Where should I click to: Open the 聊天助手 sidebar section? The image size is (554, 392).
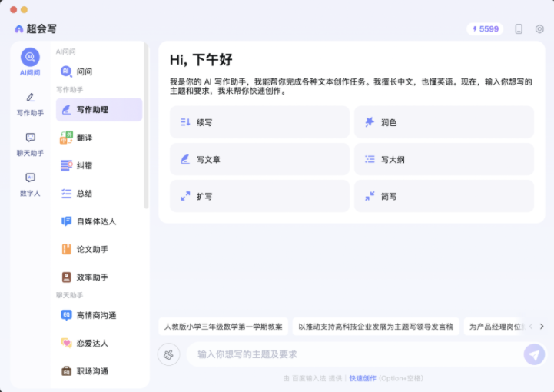pyautogui.click(x=30, y=145)
